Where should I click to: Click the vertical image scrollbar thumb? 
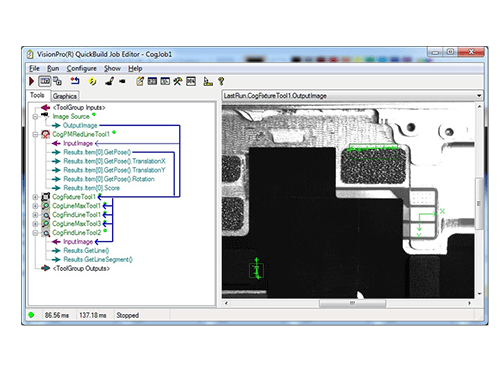pos(479,204)
